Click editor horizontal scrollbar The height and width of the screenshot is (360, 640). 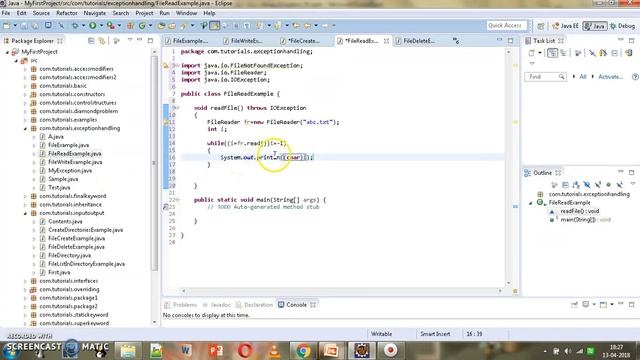tap(341, 291)
